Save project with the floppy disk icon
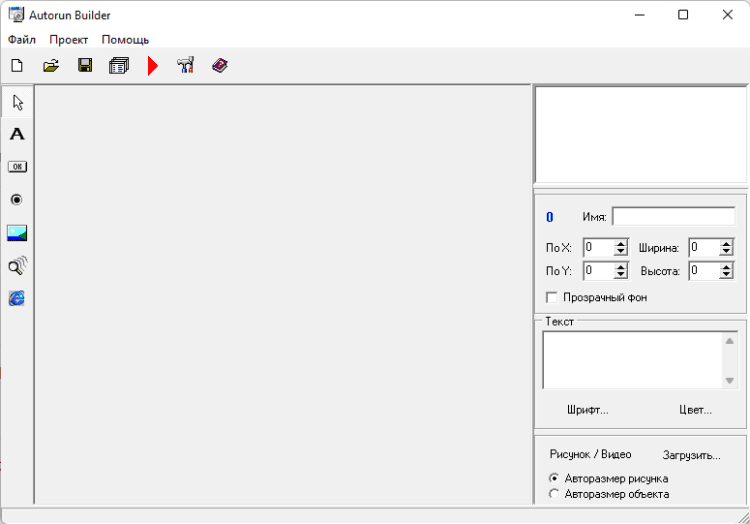This screenshot has height=524, width=750. (85, 66)
